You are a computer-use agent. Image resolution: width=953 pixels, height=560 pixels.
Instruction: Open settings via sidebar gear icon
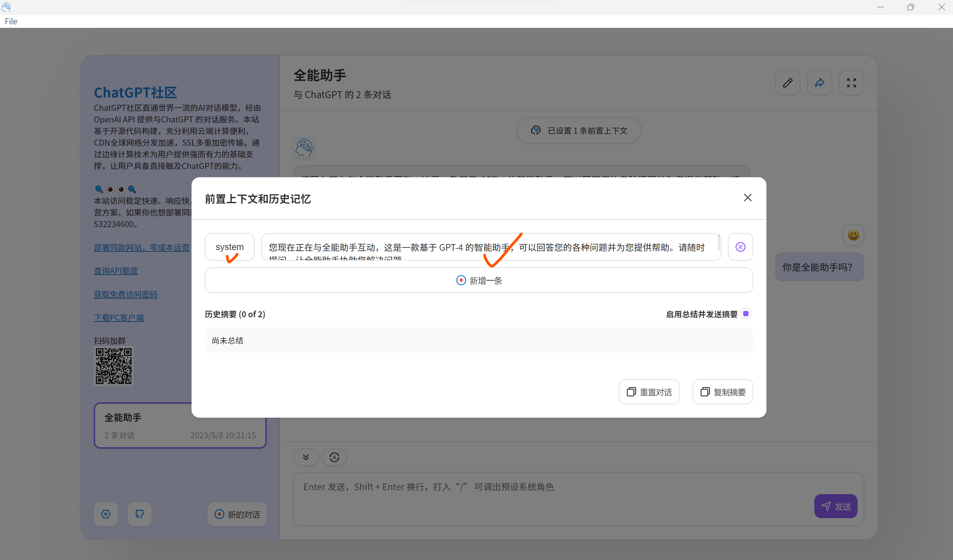click(x=105, y=514)
